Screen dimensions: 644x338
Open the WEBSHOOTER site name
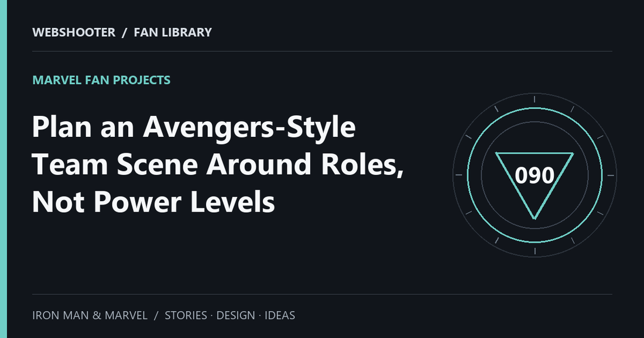pyautogui.click(x=74, y=32)
